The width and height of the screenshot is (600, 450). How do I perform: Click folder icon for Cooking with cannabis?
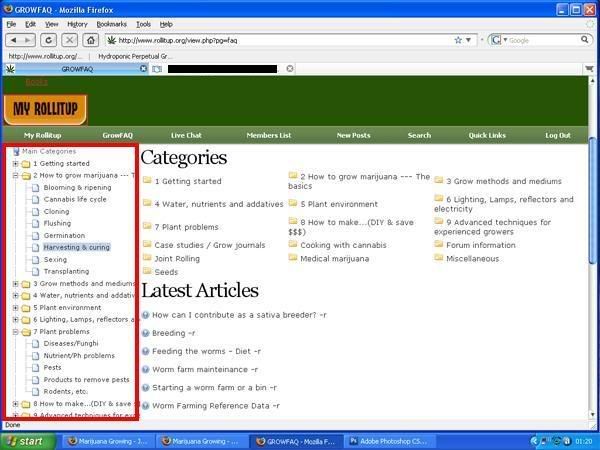coord(293,244)
